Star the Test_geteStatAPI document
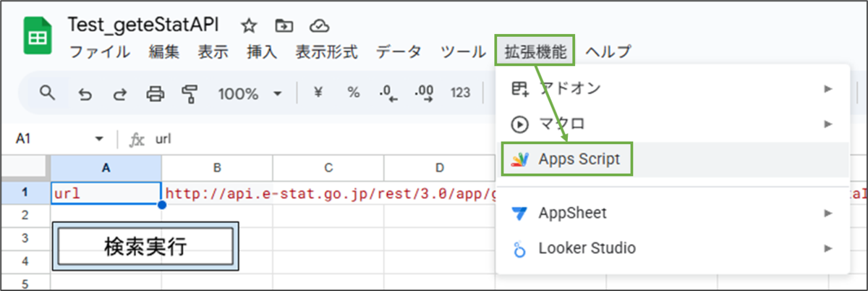868x291 pixels. (x=249, y=25)
